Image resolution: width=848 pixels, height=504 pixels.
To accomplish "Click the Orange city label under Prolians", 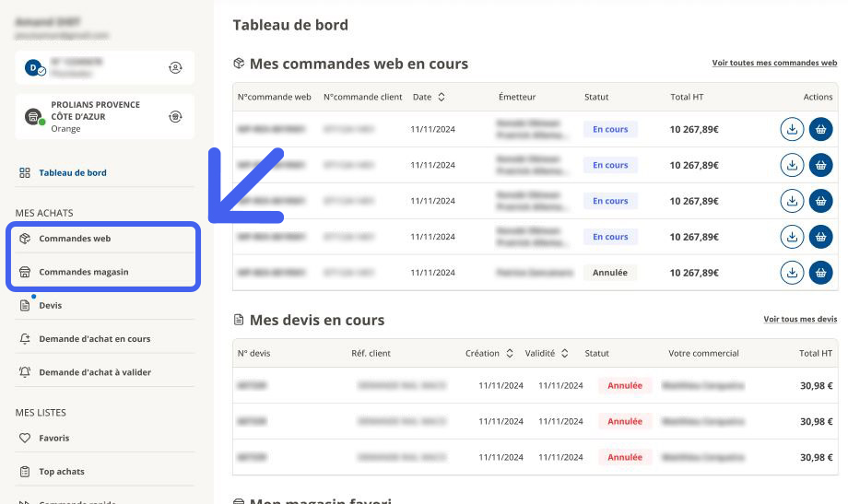I will tap(65, 129).
